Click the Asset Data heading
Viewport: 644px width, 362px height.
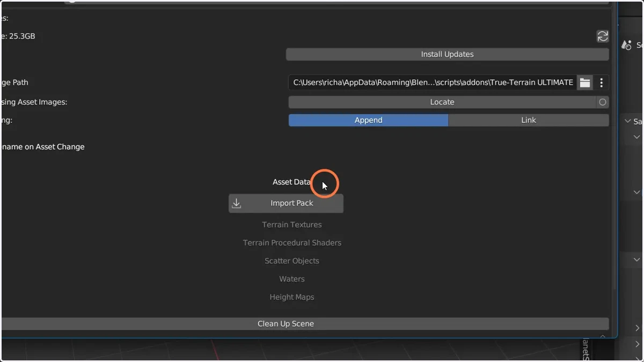(291, 182)
